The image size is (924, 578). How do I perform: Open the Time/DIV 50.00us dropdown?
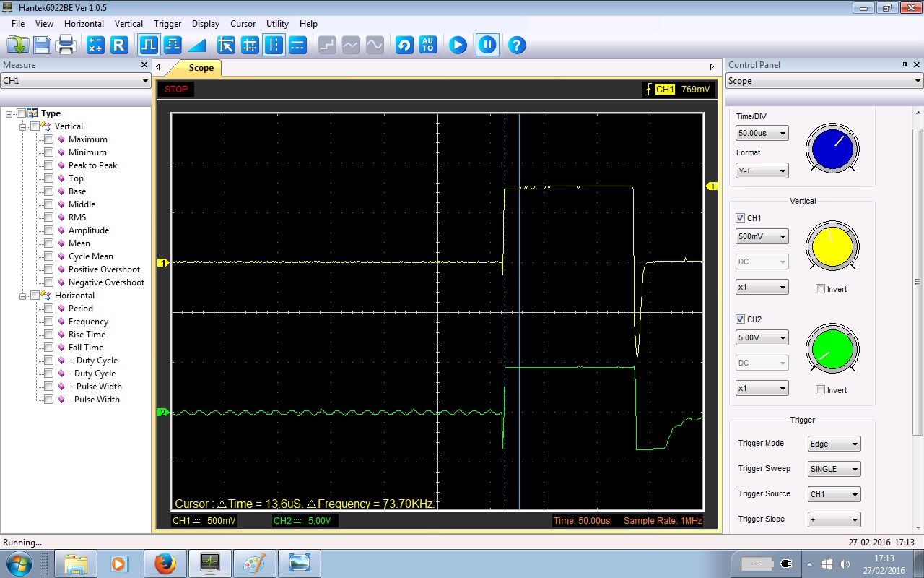click(762, 134)
